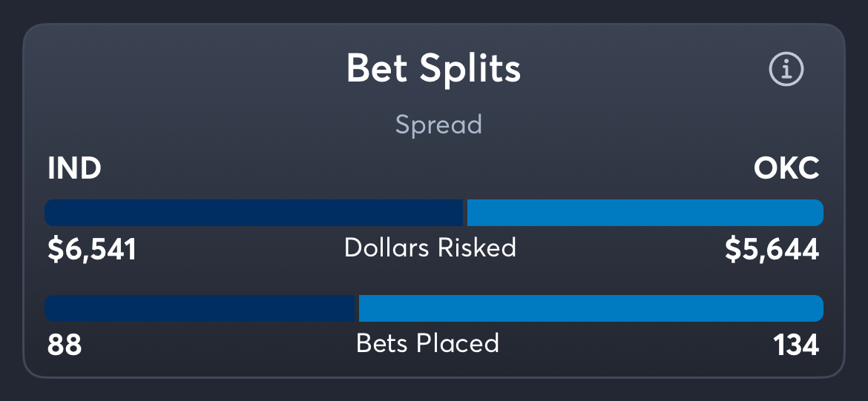868x401 pixels.
Task: Click the IND team label
Action: pyautogui.click(x=74, y=169)
